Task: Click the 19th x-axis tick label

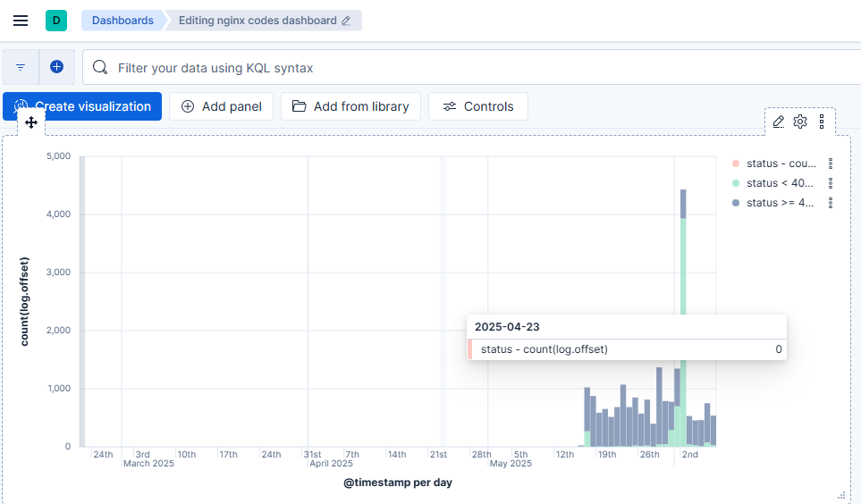Action: pos(607,455)
